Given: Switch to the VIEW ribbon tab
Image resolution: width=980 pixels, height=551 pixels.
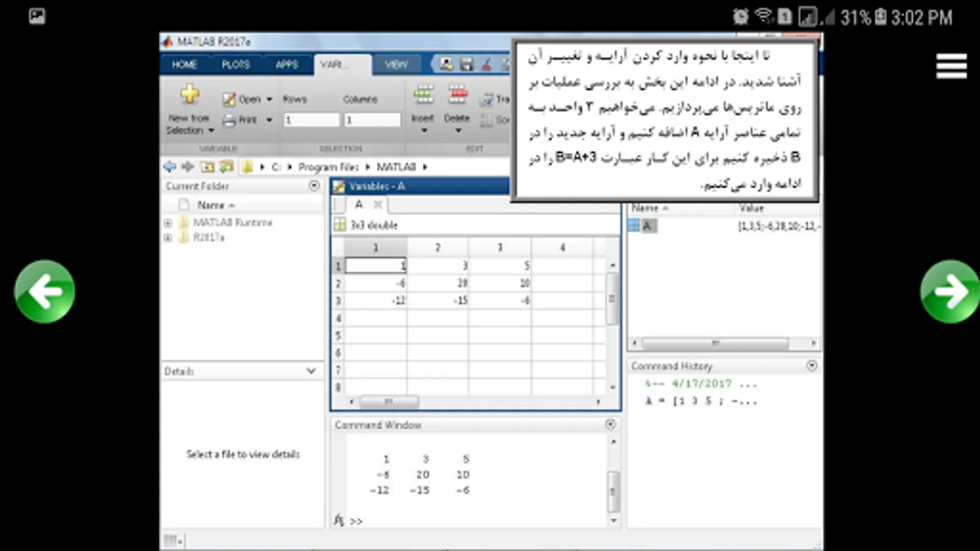Looking at the screenshot, I should (x=396, y=65).
